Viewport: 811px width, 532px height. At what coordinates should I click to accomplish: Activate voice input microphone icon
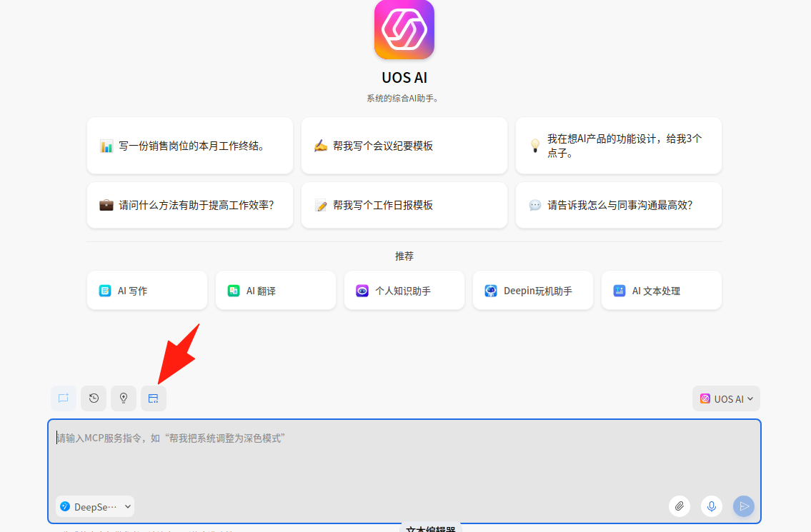pos(712,506)
